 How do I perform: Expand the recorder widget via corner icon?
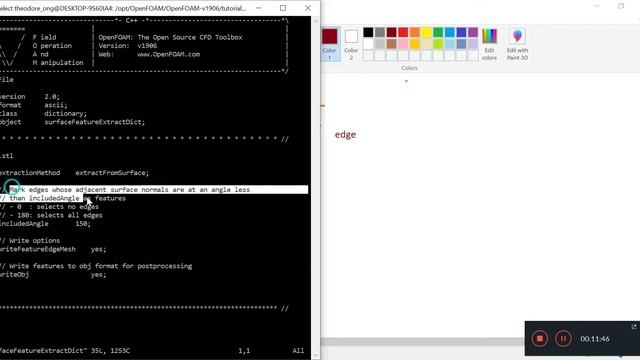tap(633, 327)
